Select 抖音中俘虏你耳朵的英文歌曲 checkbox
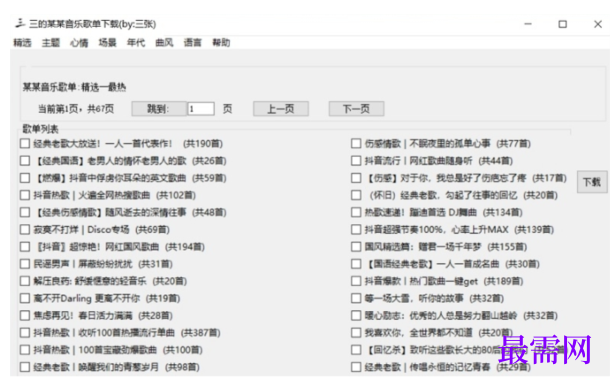This screenshot has width=610, height=381. pyautogui.click(x=25, y=178)
